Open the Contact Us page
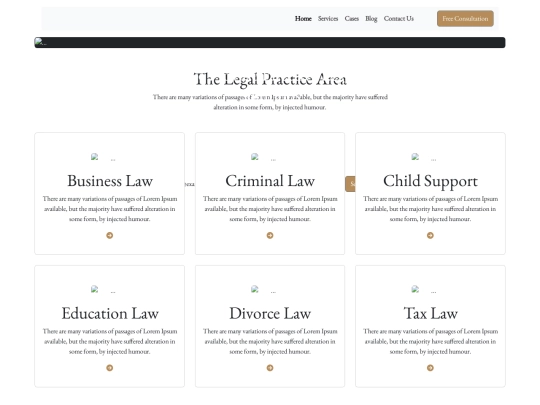The height and width of the screenshot is (405, 540). tap(399, 19)
